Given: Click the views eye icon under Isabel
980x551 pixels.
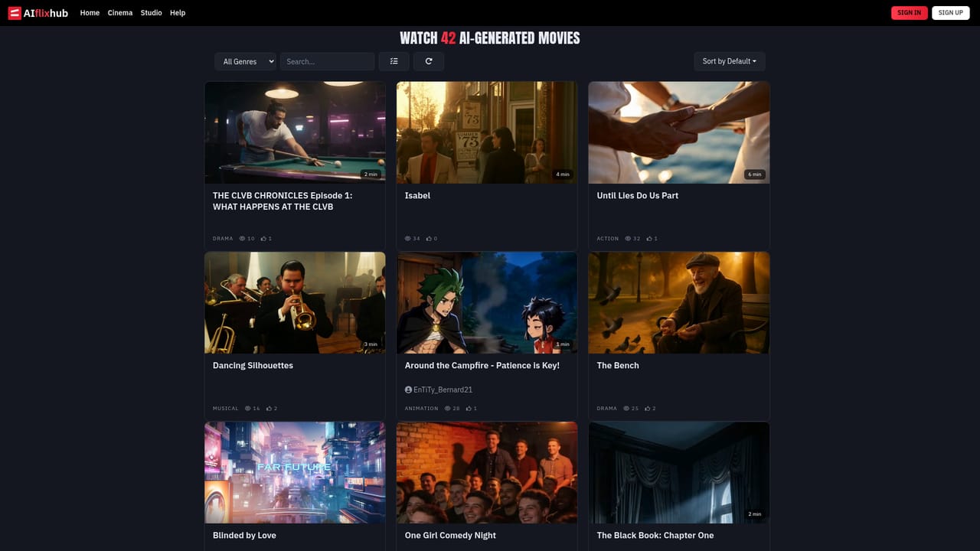Looking at the screenshot, I should [408, 239].
